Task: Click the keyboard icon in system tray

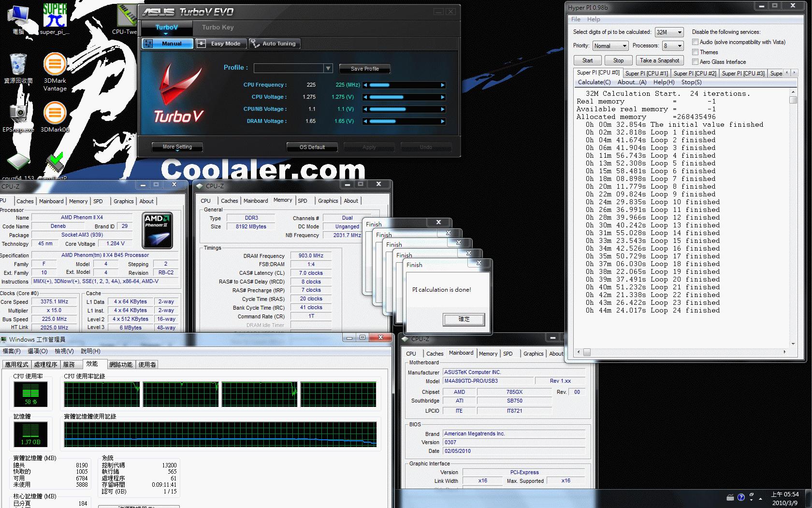Action: pos(730,497)
